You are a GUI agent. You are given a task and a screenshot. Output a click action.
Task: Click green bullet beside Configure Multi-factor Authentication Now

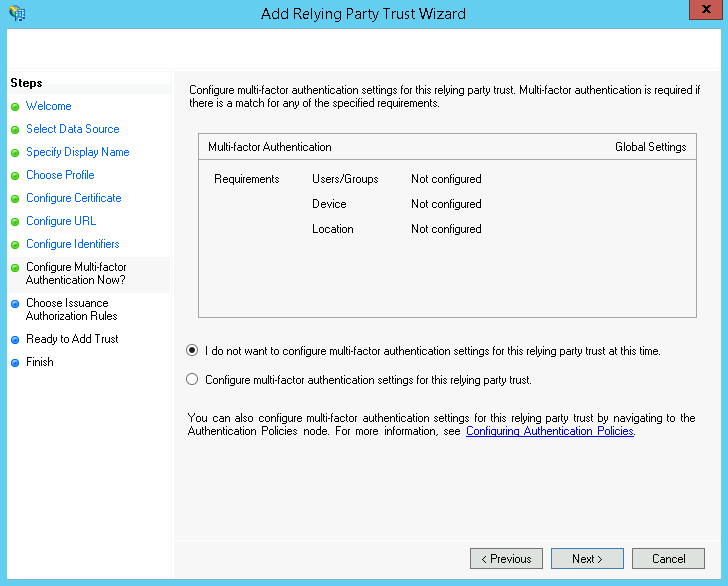tap(15, 268)
